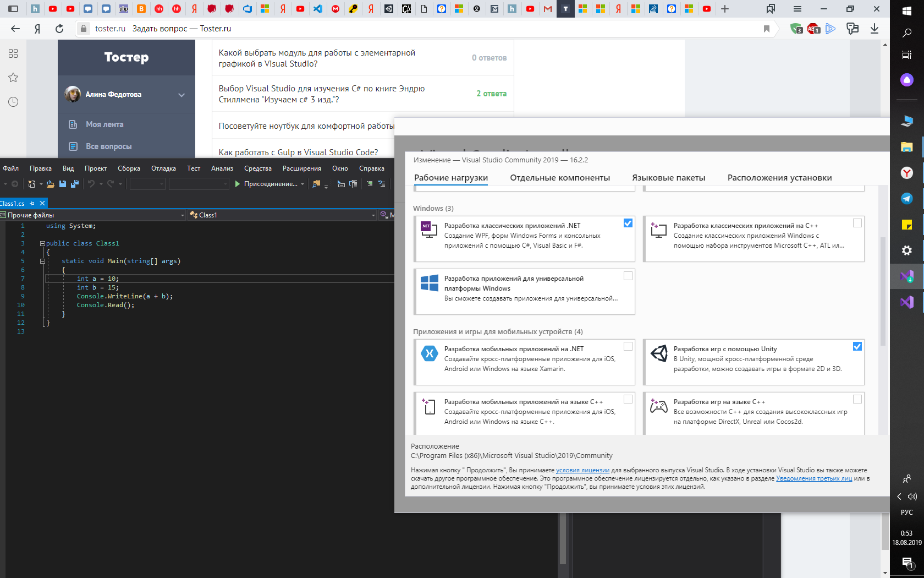Open the Отладка menu
The width and height of the screenshot is (924, 578).
(x=163, y=168)
